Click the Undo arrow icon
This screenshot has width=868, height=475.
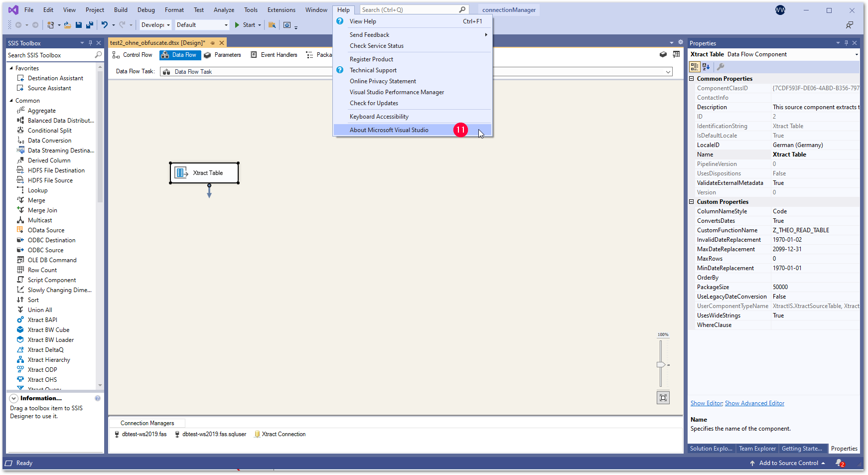point(104,25)
